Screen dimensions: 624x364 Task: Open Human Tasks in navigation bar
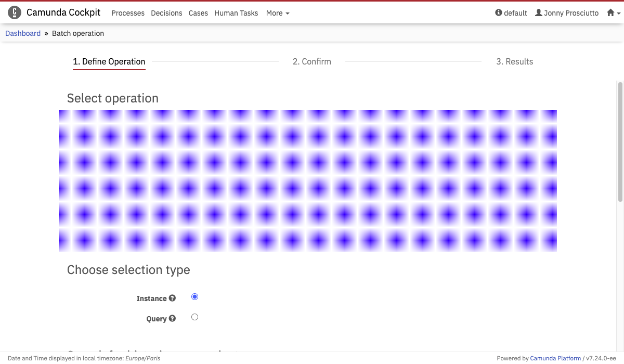coord(236,13)
